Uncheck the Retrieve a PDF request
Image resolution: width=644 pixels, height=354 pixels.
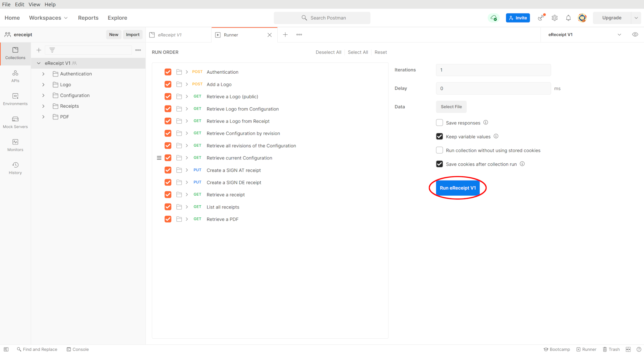coord(168,219)
